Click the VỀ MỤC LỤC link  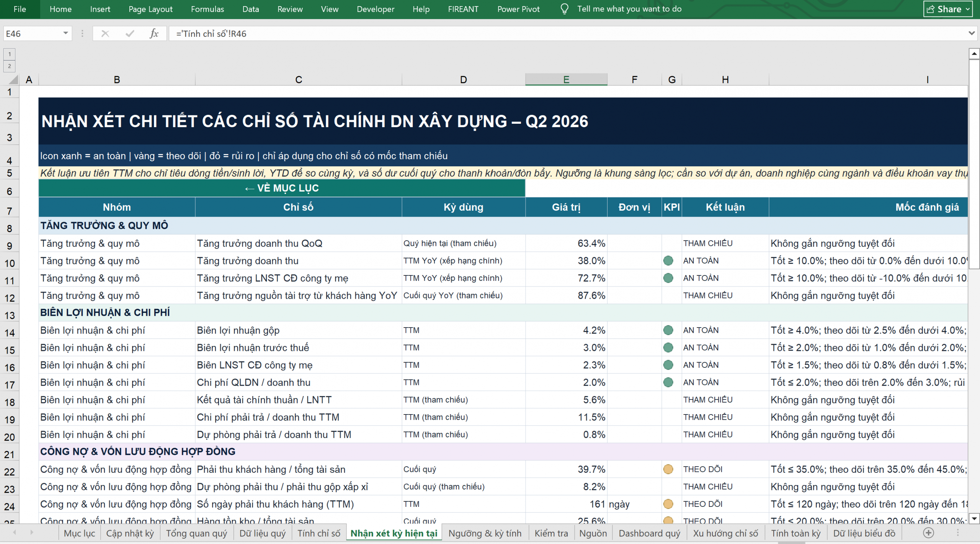[282, 188]
